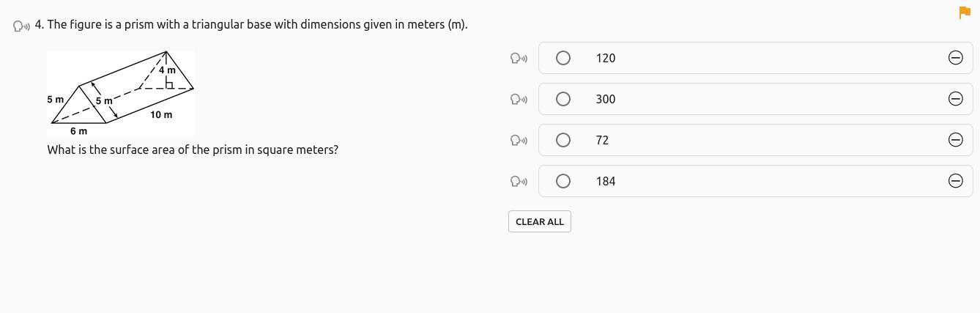Play audio for question 4 text
The image size is (980, 313).
tap(21, 26)
